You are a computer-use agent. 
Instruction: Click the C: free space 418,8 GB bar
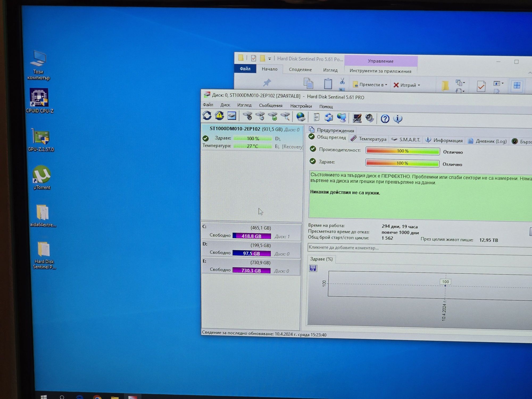(x=252, y=236)
